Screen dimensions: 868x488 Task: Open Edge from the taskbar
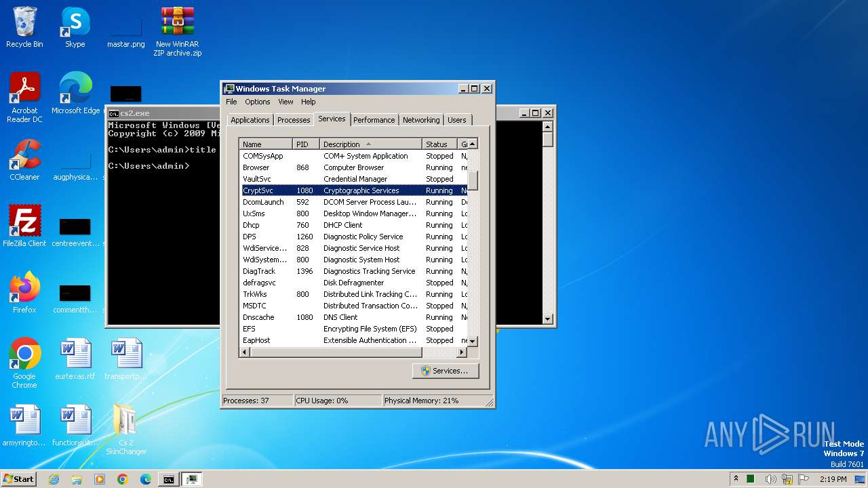click(x=146, y=479)
